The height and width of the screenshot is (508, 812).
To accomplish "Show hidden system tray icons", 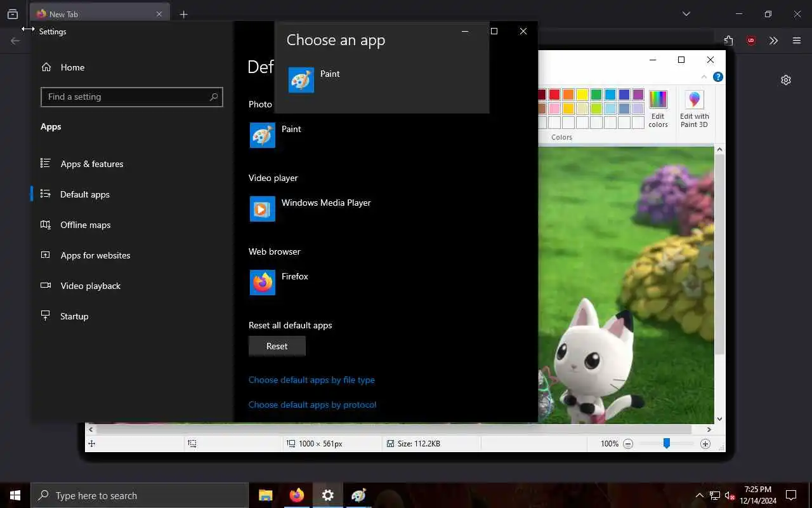I will pos(700,495).
